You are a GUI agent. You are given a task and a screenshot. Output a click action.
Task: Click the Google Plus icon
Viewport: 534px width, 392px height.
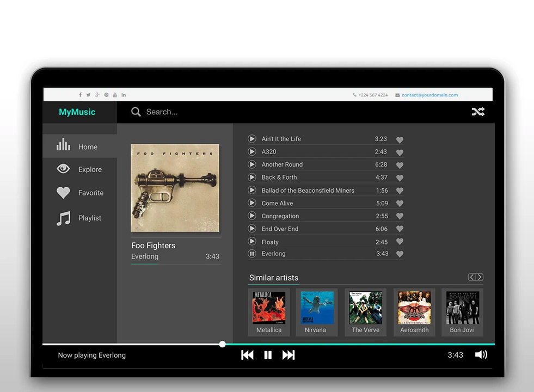click(x=97, y=95)
